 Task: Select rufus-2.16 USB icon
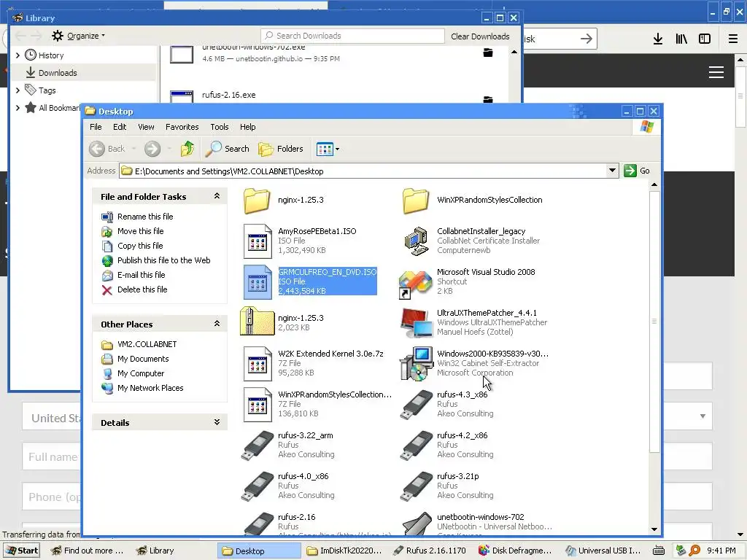coord(258,524)
